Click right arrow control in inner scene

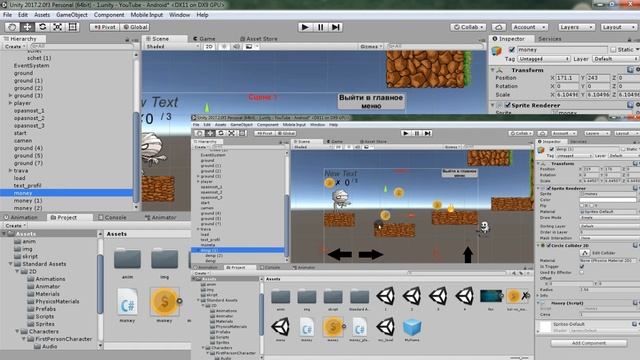pos(371,255)
